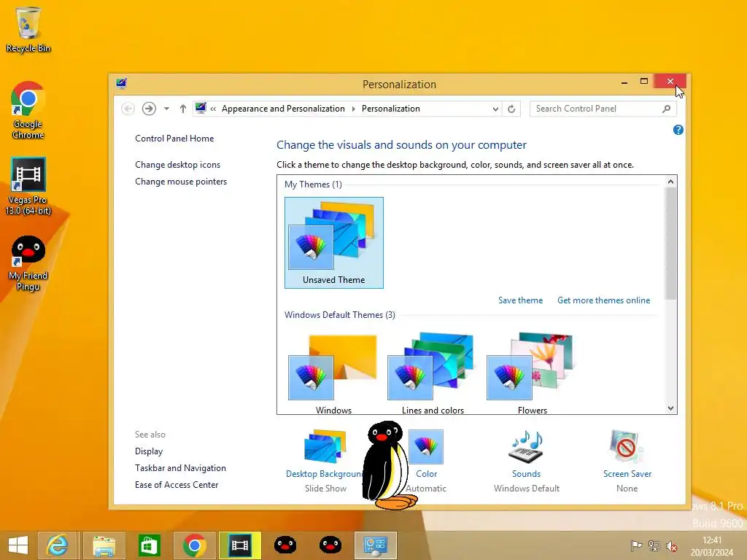Viewport: 747px width, 560px height.
Task: Open the Windows Start button
Action: (18, 545)
